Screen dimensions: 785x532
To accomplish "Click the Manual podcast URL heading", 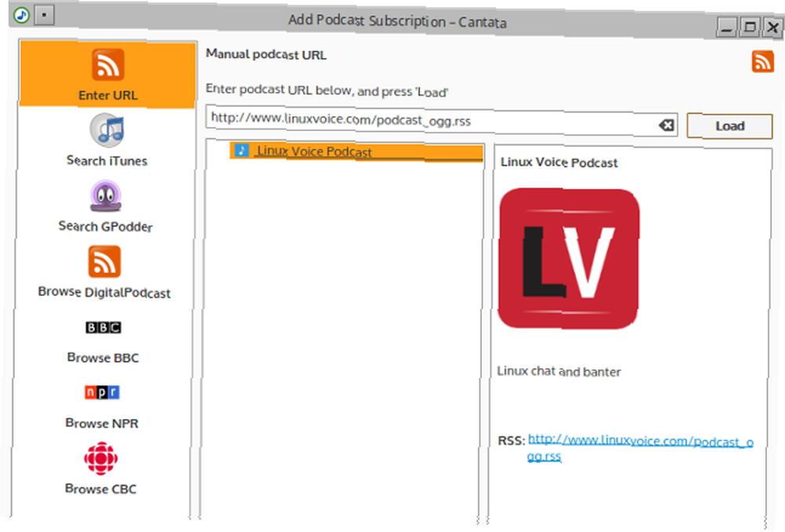I will pos(266,54).
